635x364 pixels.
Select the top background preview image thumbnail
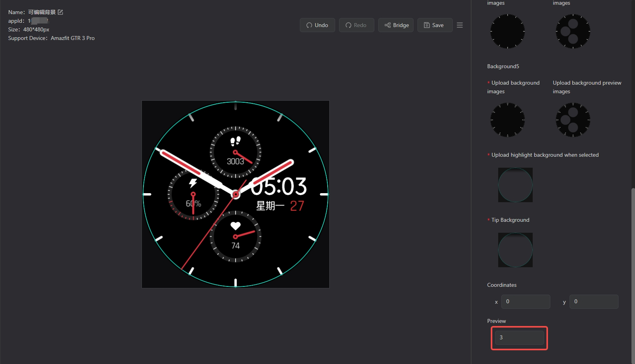click(x=573, y=31)
